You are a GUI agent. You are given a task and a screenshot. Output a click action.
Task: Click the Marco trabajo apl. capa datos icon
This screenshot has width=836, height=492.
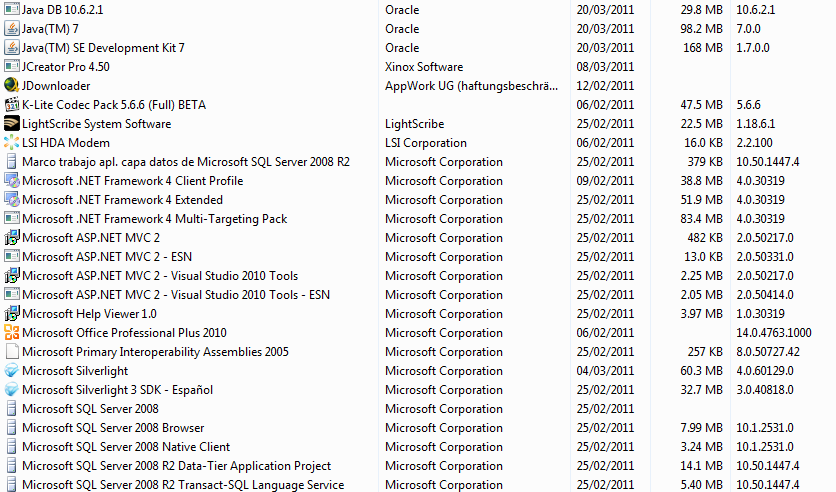pyautogui.click(x=11, y=162)
